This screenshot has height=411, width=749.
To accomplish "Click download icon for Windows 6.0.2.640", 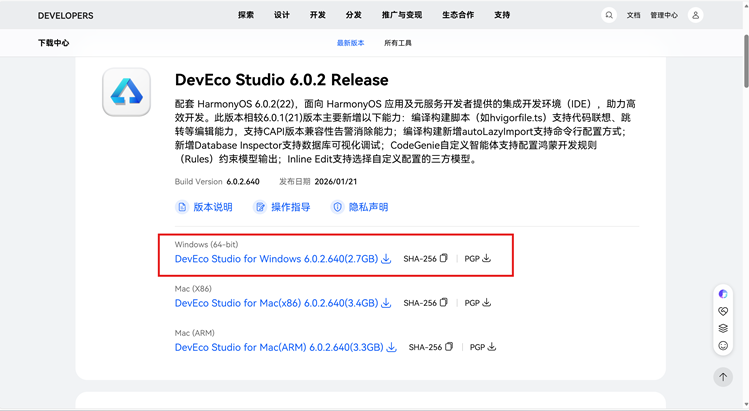I will click(x=386, y=259).
